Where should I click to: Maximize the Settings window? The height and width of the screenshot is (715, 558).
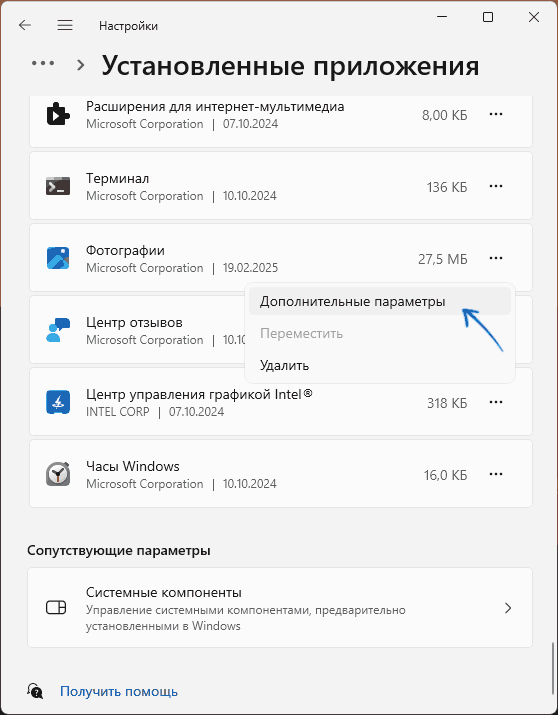[488, 17]
